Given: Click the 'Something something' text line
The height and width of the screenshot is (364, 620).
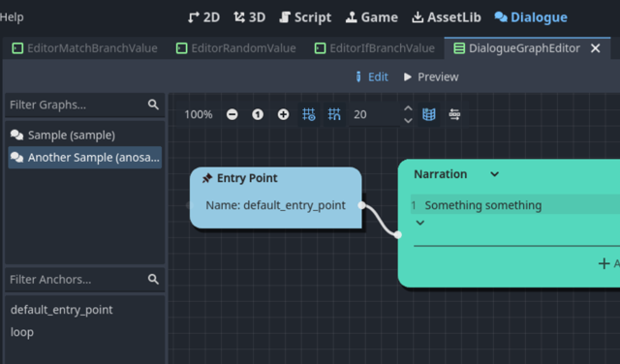Looking at the screenshot, I should pos(483,205).
